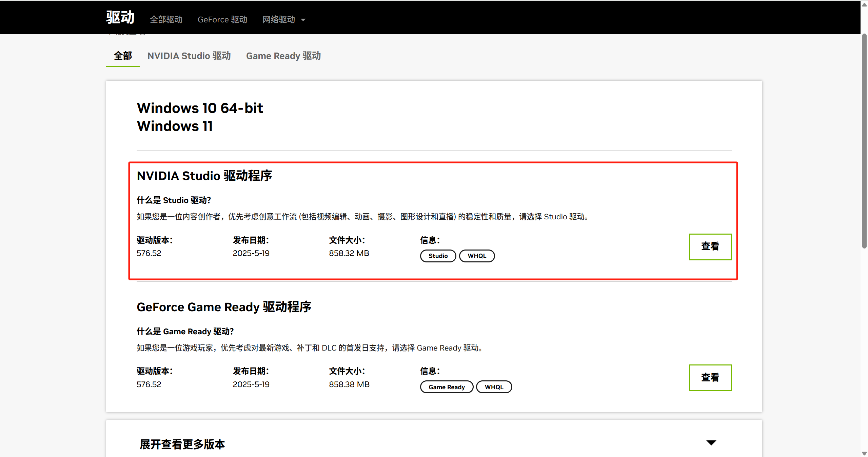Image resolution: width=868 pixels, height=457 pixels.
Task: Click WHQL badge in Game Ready section
Action: pos(494,387)
